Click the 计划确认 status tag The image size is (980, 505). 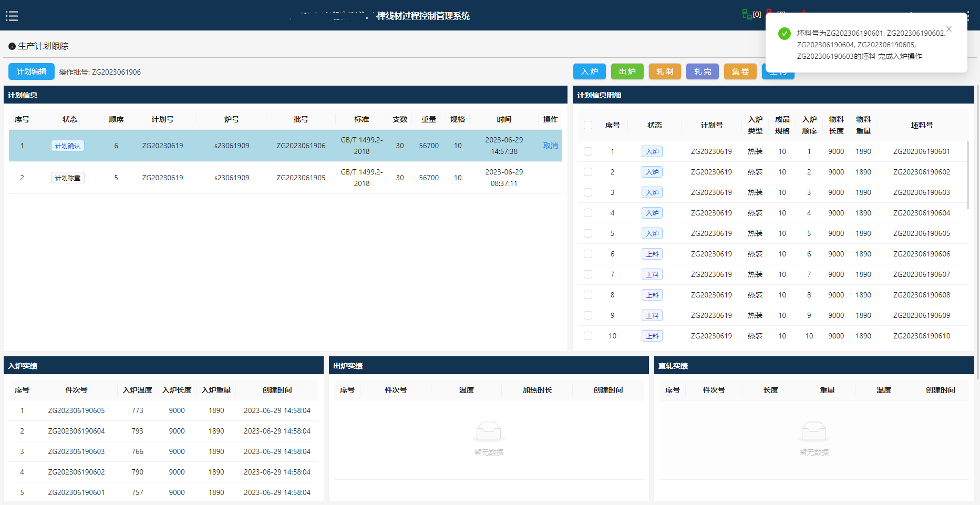click(68, 146)
